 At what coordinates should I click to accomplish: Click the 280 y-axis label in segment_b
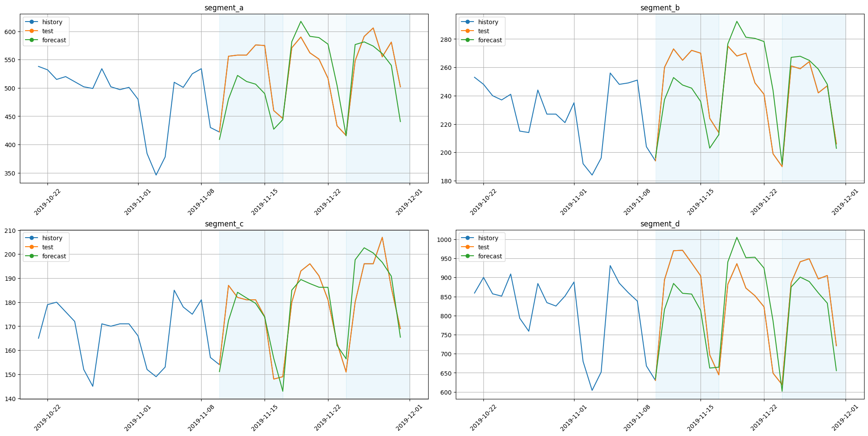447,39
